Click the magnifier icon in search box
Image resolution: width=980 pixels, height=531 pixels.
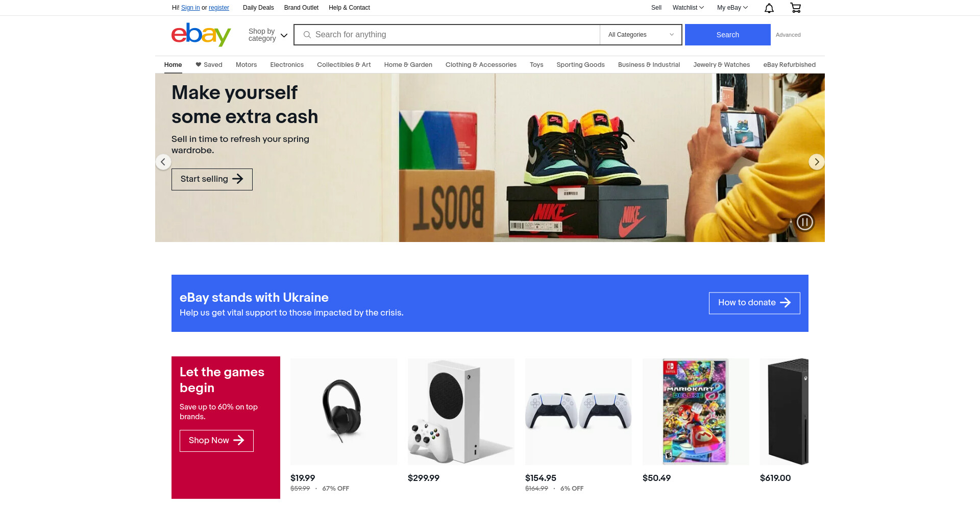tap(307, 35)
